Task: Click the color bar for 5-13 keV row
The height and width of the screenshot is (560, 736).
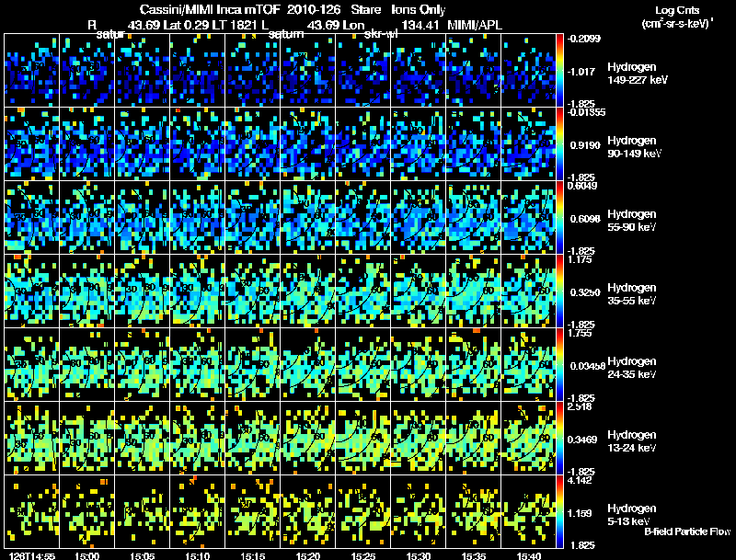Action: click(559, 512)
